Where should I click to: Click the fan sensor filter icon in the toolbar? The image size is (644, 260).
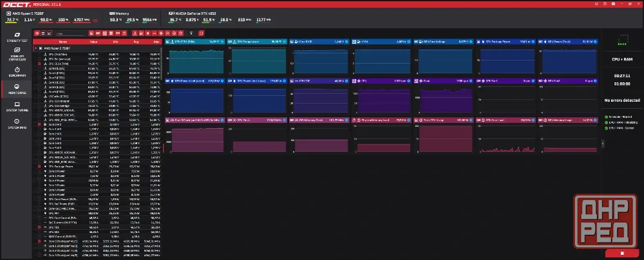[x=161, y=33]
